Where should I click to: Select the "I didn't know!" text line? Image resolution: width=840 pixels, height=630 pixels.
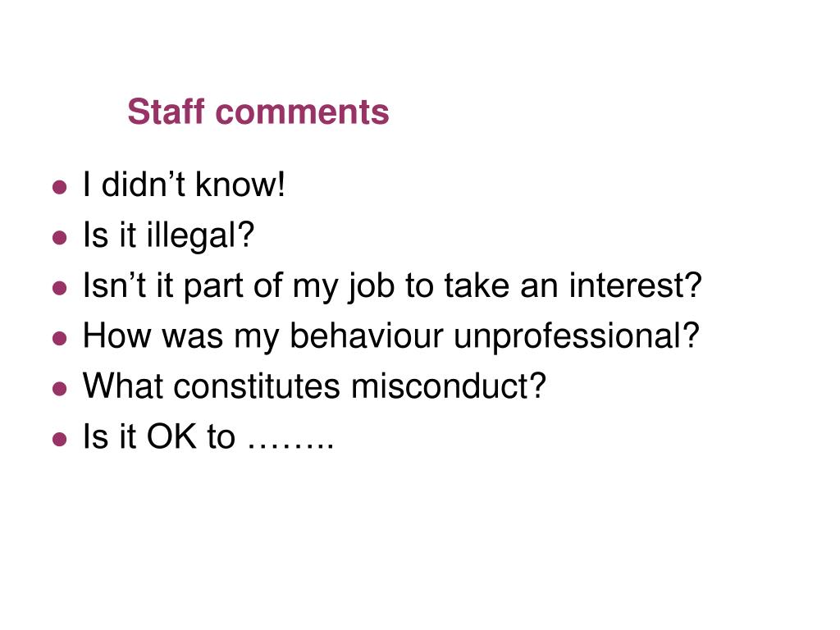pyautogui.click(x=184, y=185)
